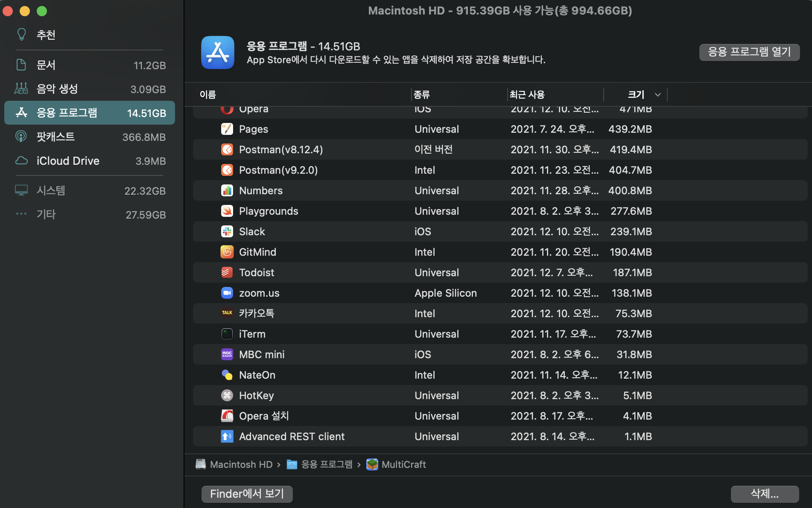The image size is (812, 508).
Task: Click the Macintosh HD disk icon in path bar
Action: pyautogui.click(x=201, y=464)
